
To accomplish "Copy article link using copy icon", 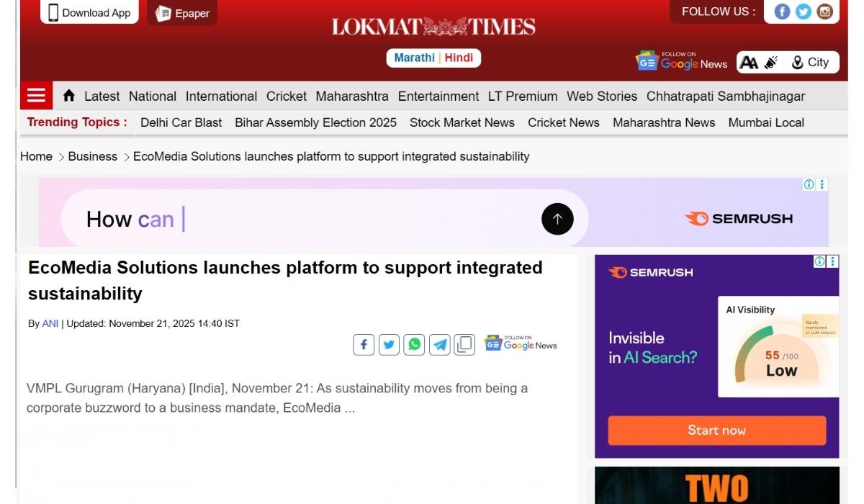I will [x=464, y=345].
